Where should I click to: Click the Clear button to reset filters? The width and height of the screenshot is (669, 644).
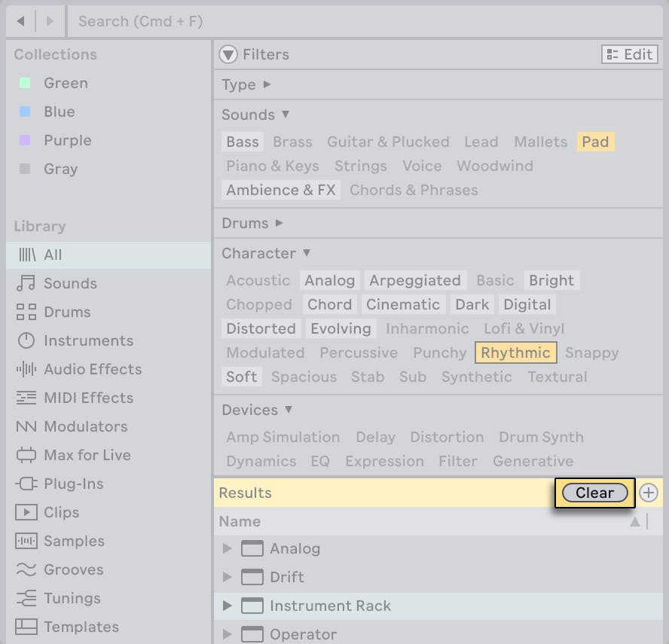tap(594, 493)
